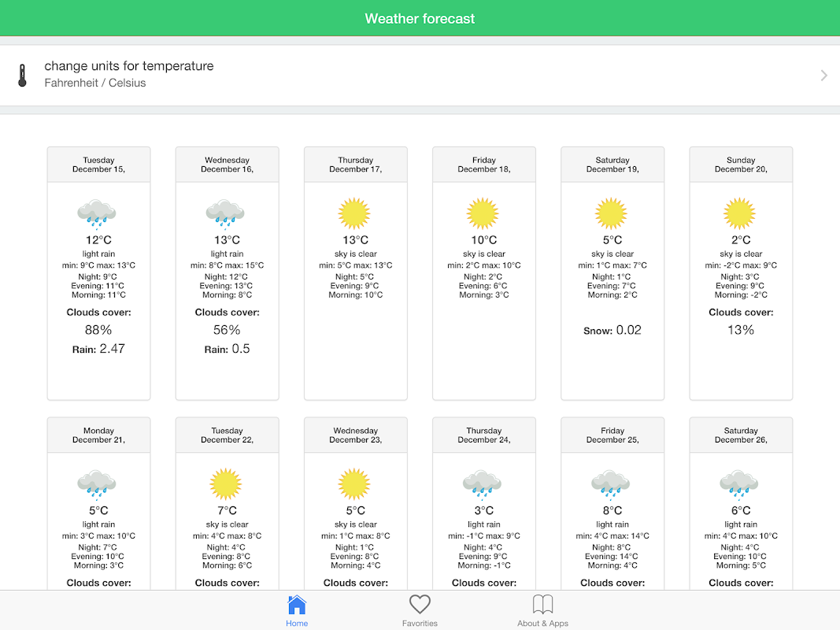The width and height of the screenshot is (840, 630).
Task: Click sun icon for Wednesday December 23
Action: [x=354, y=484]
